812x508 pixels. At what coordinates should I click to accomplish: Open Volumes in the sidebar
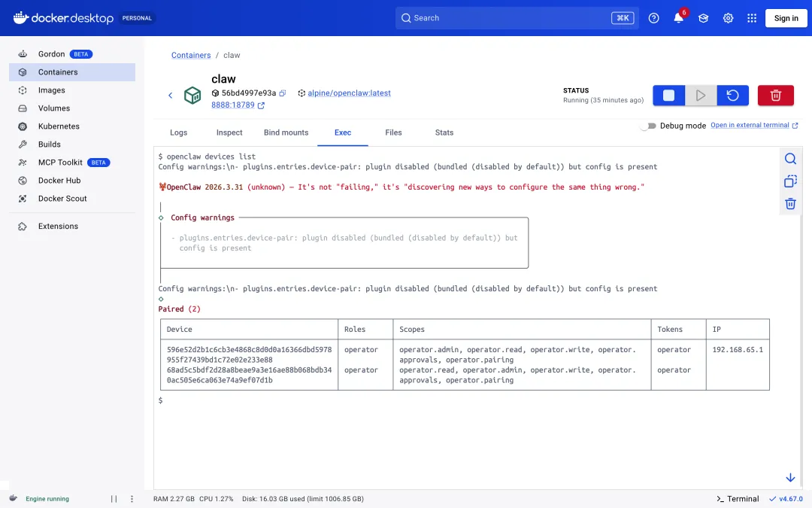(72, 108)
